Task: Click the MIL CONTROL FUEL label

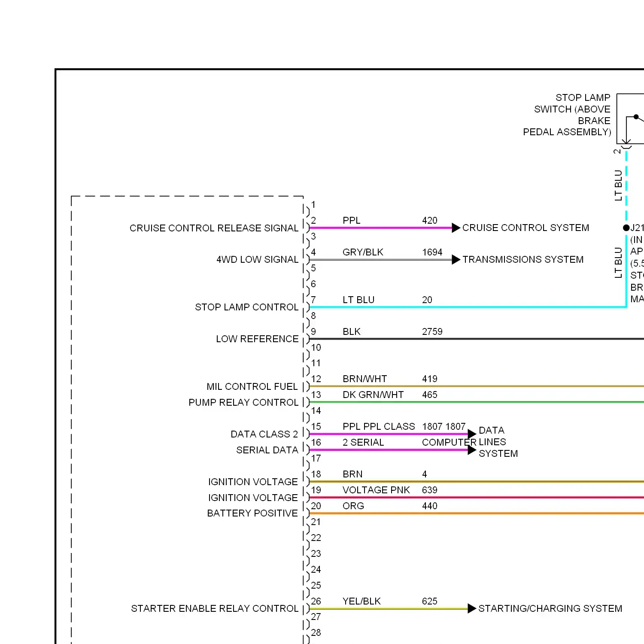Action: pos(252,386)
